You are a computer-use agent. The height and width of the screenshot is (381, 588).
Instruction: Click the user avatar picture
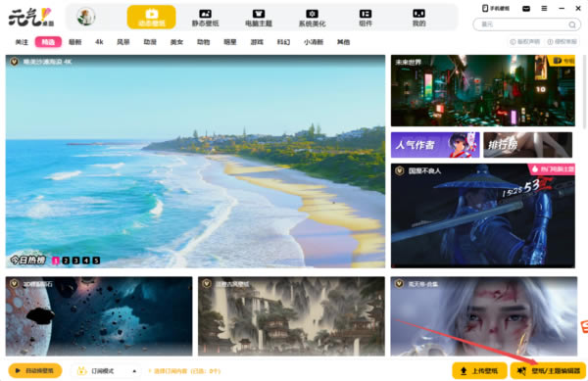tap(86, 17)
